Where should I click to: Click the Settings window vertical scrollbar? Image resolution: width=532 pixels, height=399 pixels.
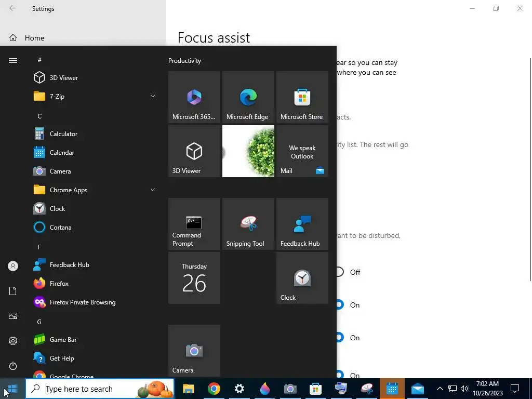[x=530, y=169]
